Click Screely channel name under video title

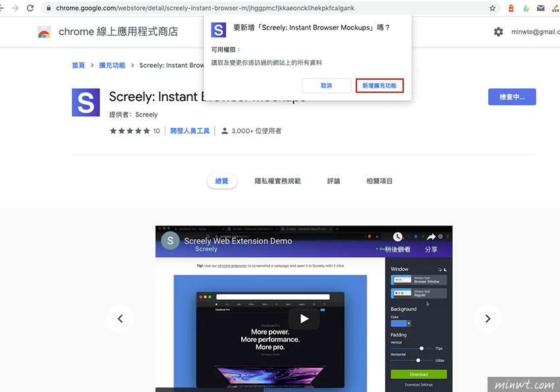pyautogui.click(x=206, y=249)
